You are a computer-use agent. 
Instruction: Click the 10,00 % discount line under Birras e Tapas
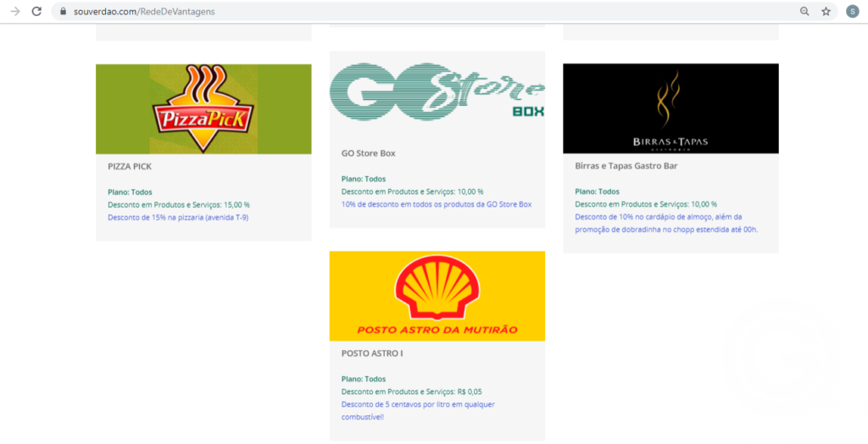pos(646,204)
